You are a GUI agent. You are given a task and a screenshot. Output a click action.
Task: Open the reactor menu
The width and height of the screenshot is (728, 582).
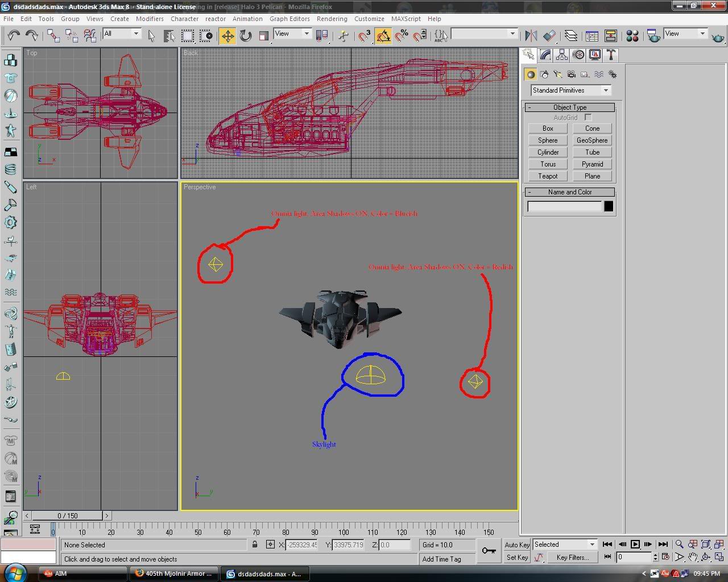pos(216,19)
